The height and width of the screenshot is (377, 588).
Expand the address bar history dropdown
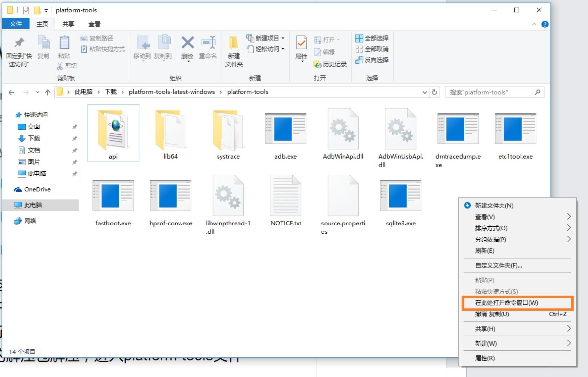tap(425, 92)
